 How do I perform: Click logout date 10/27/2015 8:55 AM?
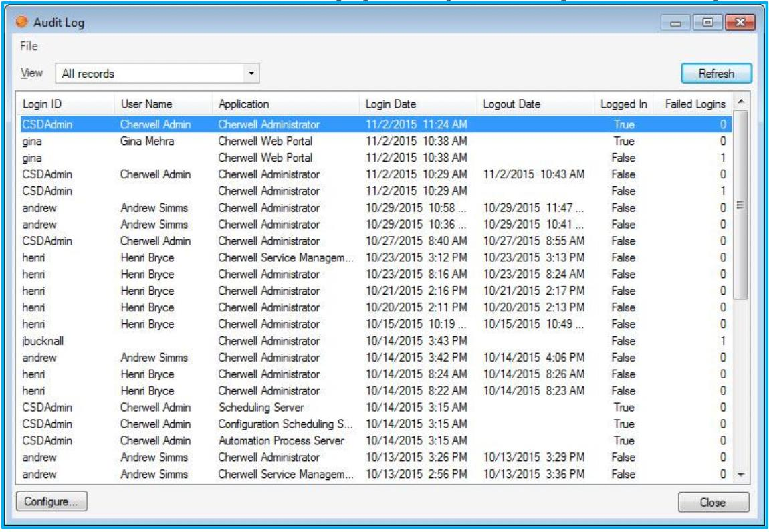coord(534,241)
